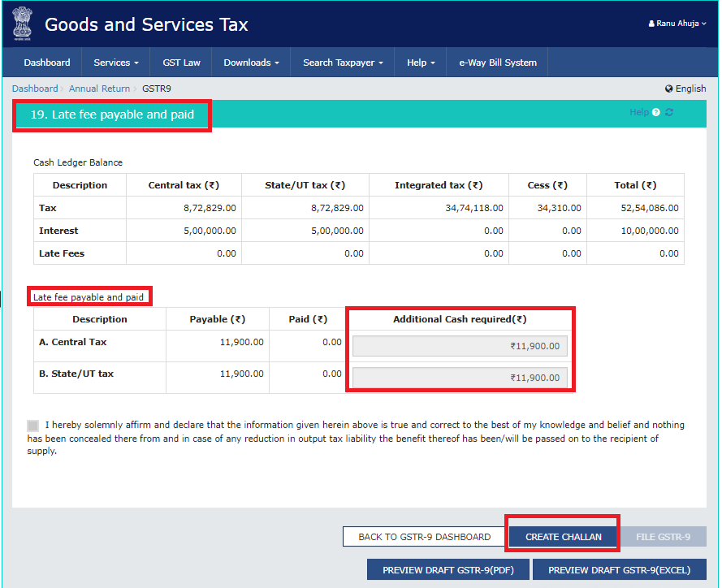Expand the Help navigation menu

coord(421,63)
